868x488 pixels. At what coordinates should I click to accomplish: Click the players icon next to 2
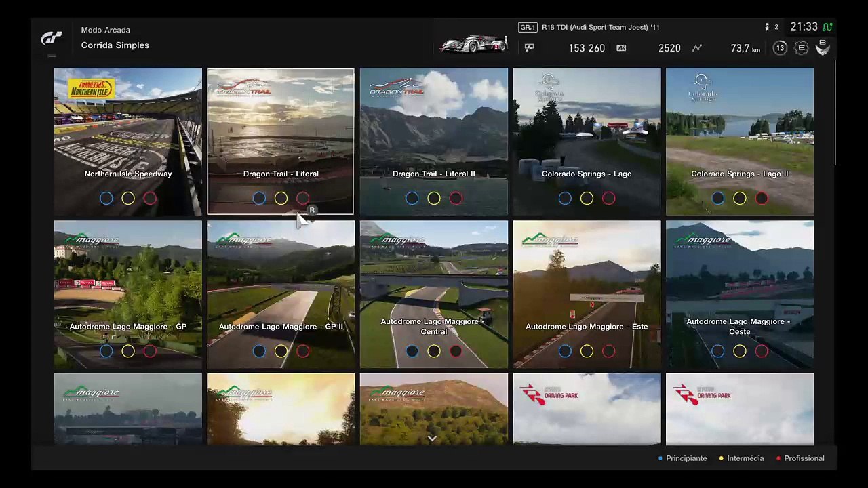767,27
